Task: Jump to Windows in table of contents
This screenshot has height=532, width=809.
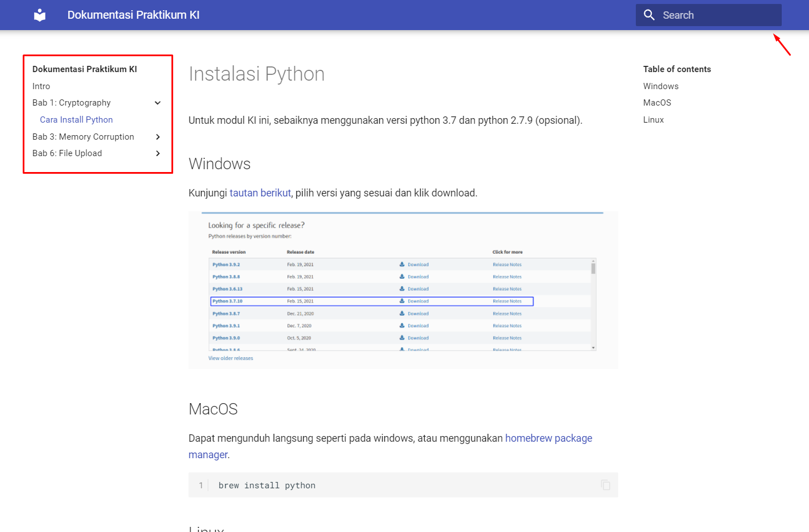Action: tap(661, 86)
